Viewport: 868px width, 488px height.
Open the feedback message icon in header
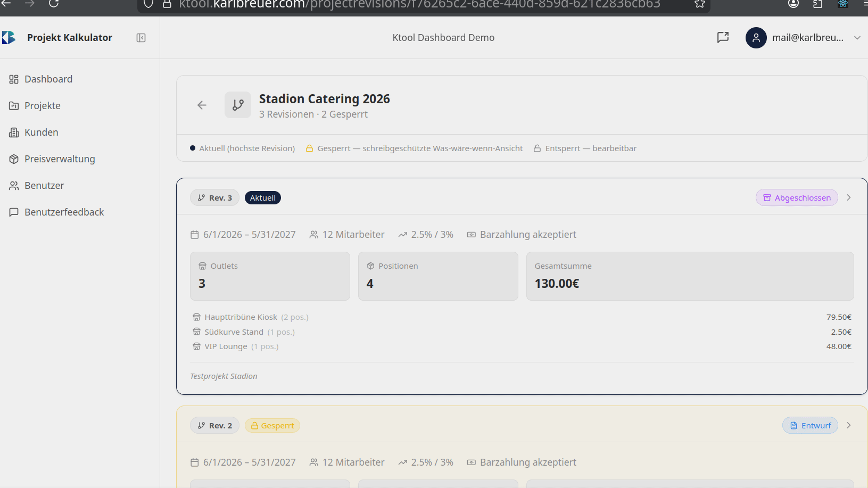coord(723,37)
